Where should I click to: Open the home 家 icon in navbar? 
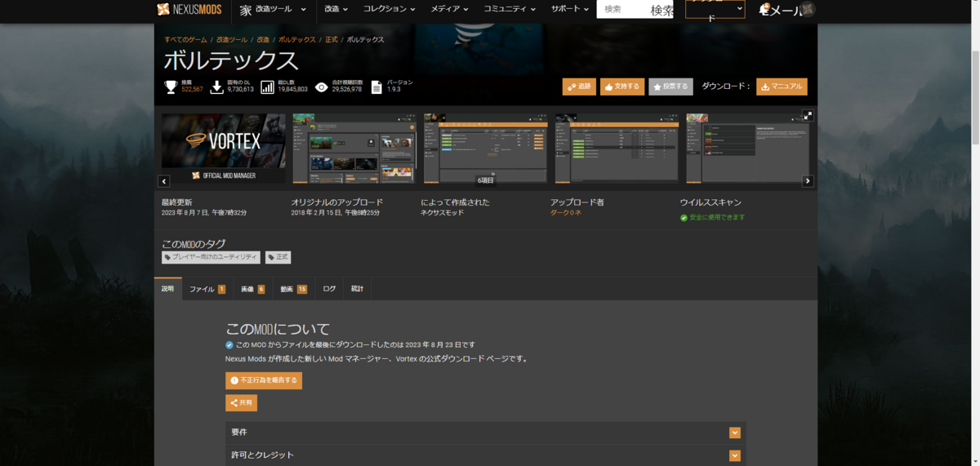[246, 10]
